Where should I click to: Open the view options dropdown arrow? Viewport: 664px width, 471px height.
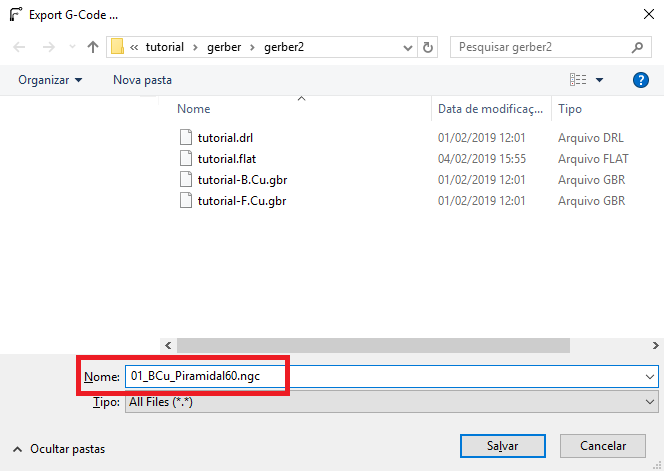point(599,80)
